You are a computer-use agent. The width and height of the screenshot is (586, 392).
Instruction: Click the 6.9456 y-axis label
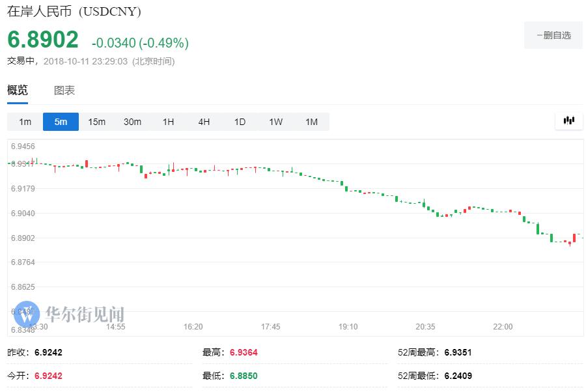23,147
